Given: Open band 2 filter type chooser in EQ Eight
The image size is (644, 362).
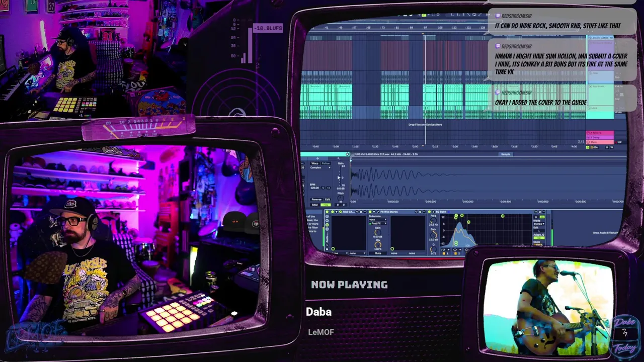Looking at the screenshot, I should click(457, 249).
